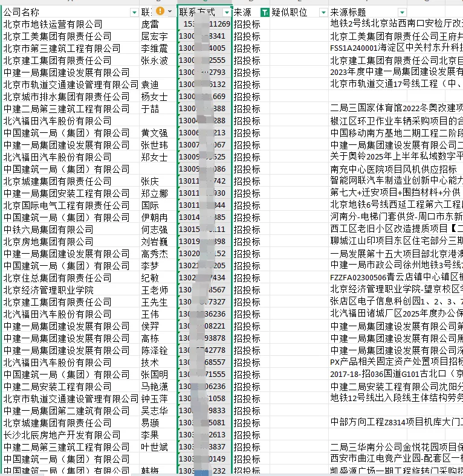Select cell 中铁六局集团有限公司

point(70,230)
